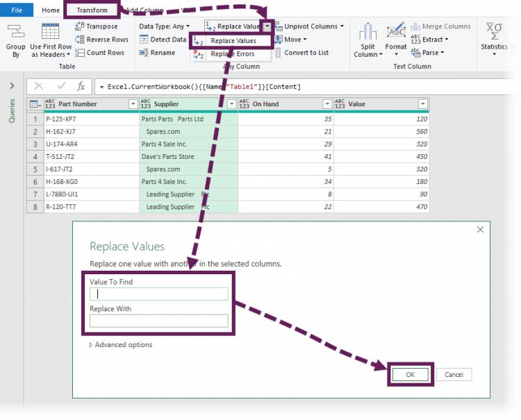Click On Hand column data type icon
This screenshot has height=420, width=521.
[x=244, y=104]
